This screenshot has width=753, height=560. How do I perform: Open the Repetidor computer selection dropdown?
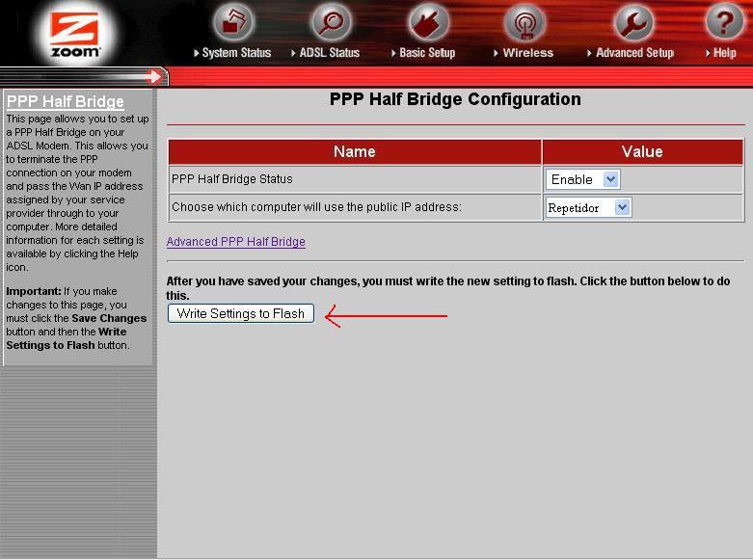coord(588,207)
